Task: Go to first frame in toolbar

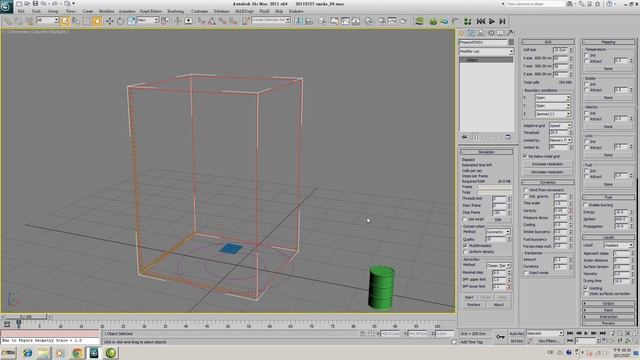Action: (x=481, y=21)
